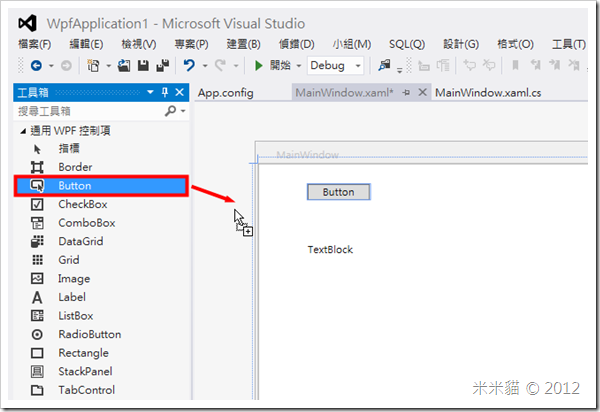The image size is (600, 412).
Task: Click the Undo arrow icon
Action: (x=189, y=66)
